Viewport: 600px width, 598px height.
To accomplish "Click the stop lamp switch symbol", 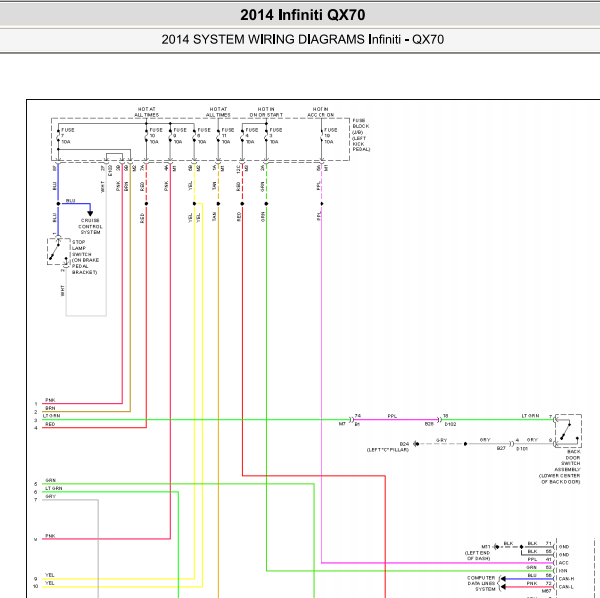I will [x=59, y=252].
